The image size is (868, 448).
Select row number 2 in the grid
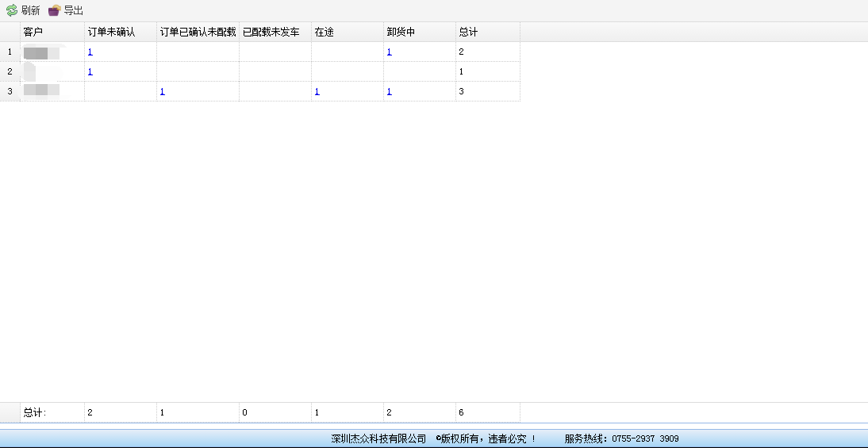(10, 71)
